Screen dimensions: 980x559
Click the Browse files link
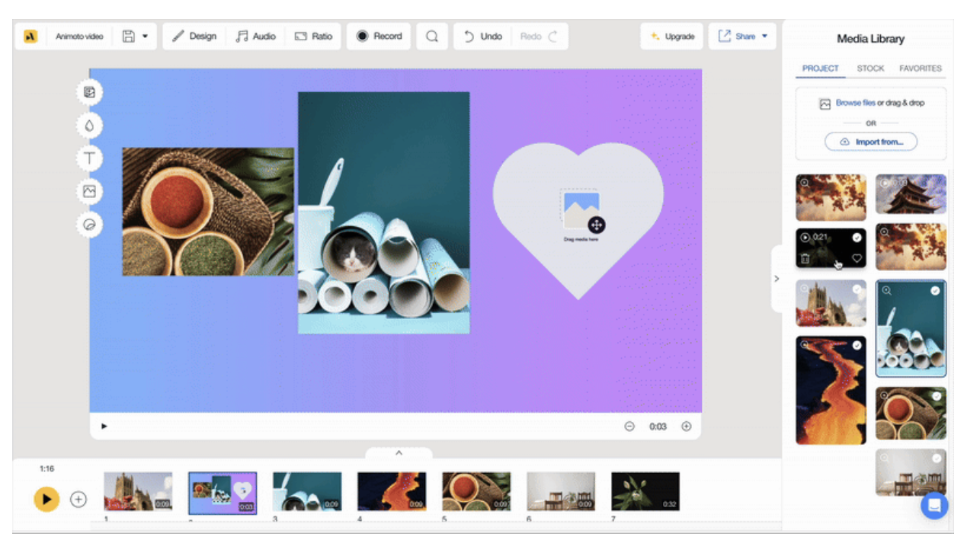pyautogui.click(x=855, y=103)
